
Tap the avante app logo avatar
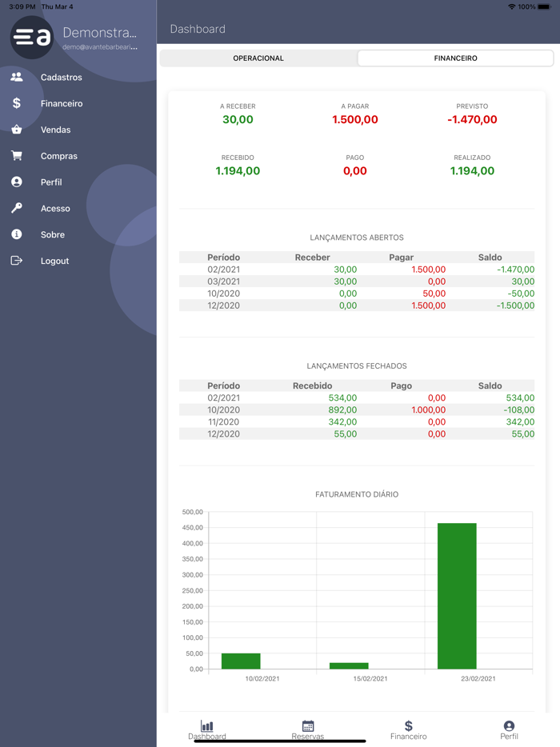pos(32,37)
